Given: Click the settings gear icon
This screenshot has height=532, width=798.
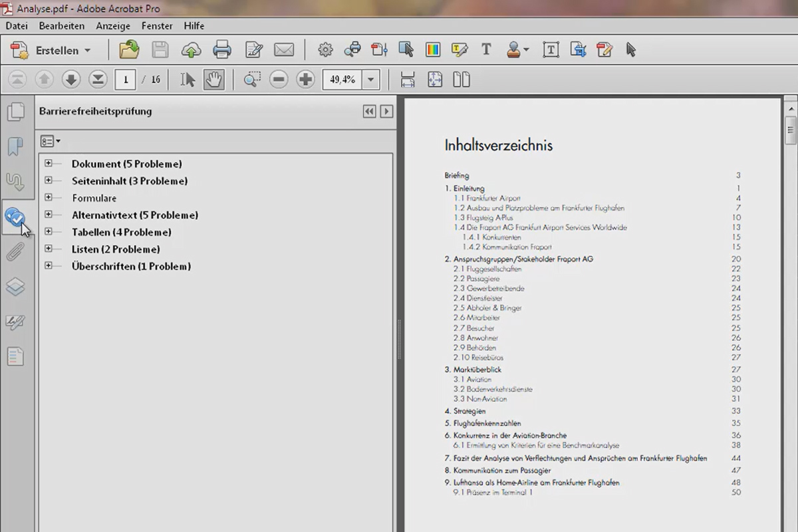Looking at the screenshot, I should coord(325,50).
